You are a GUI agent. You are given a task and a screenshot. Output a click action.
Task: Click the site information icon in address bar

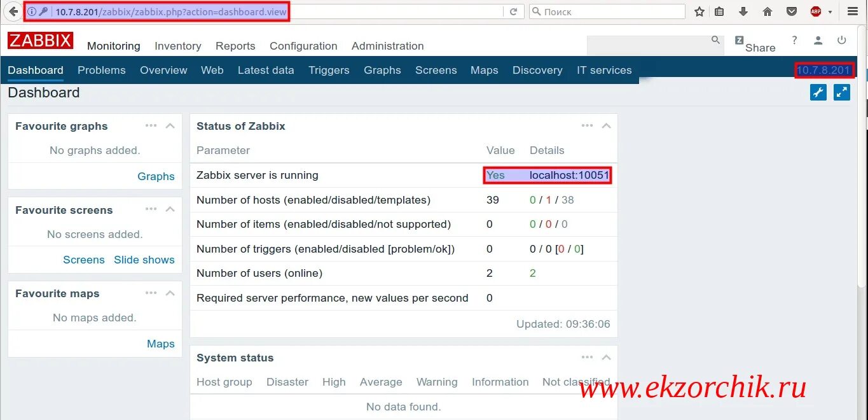click(x=32, y=11)
